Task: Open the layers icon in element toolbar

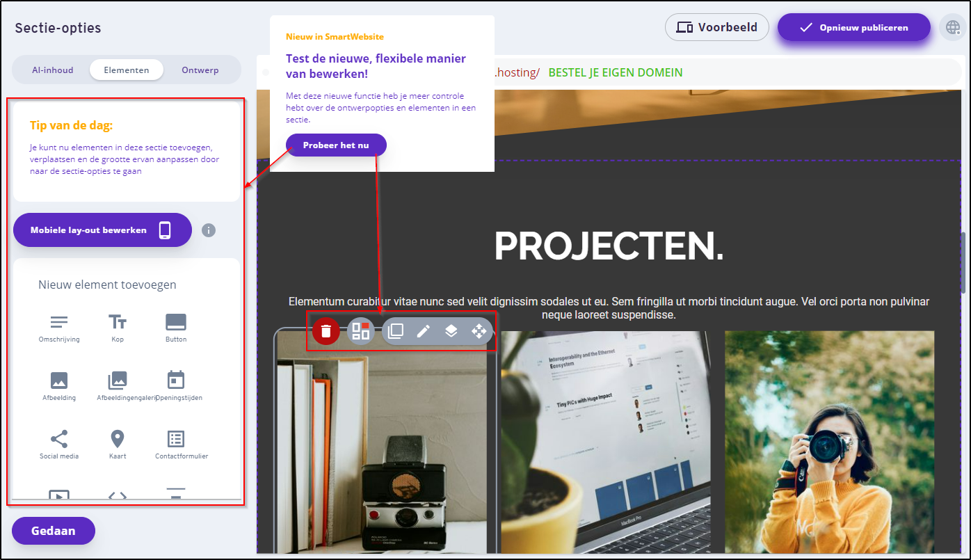Action: pyautogui.click(x=451, y=331)
